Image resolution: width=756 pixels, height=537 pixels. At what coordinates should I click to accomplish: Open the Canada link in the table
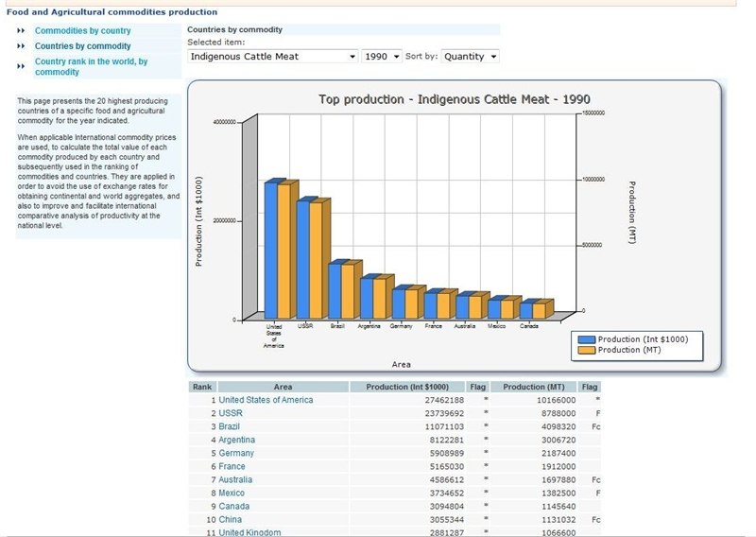coord(233,506)
